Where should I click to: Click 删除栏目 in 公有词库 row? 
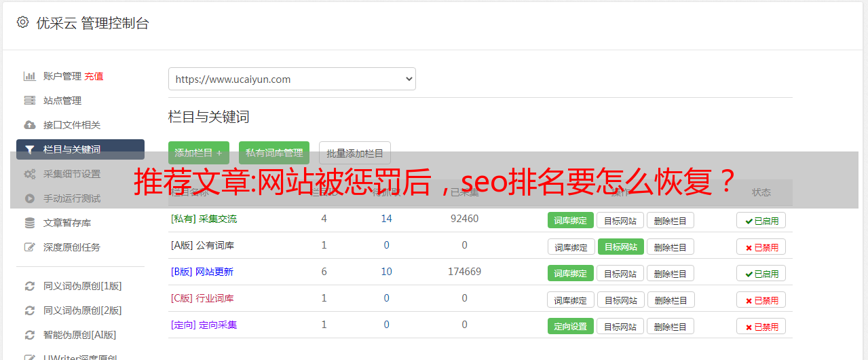coord(671,247)
